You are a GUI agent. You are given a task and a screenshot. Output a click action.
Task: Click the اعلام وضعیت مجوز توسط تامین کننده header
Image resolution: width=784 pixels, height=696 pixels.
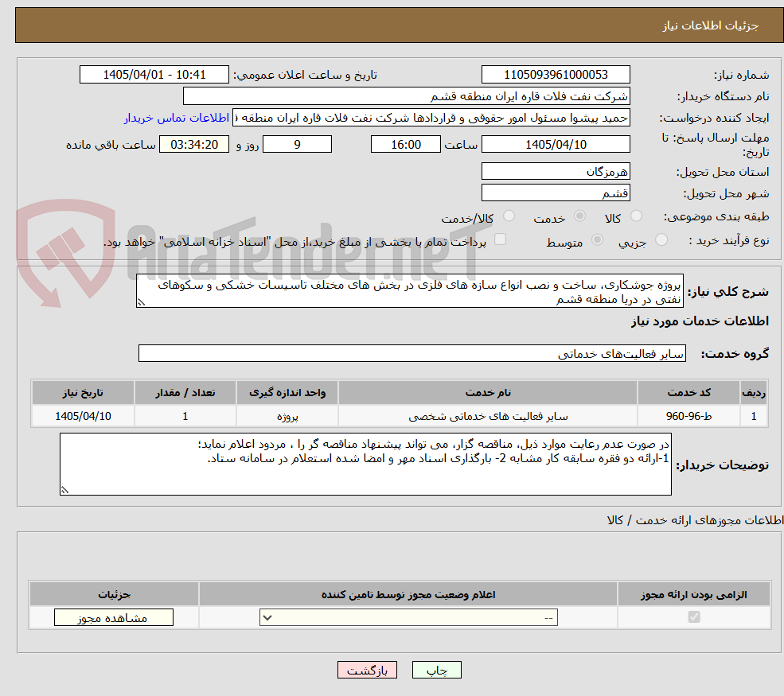pyautogui.click(x=408, y=594)
